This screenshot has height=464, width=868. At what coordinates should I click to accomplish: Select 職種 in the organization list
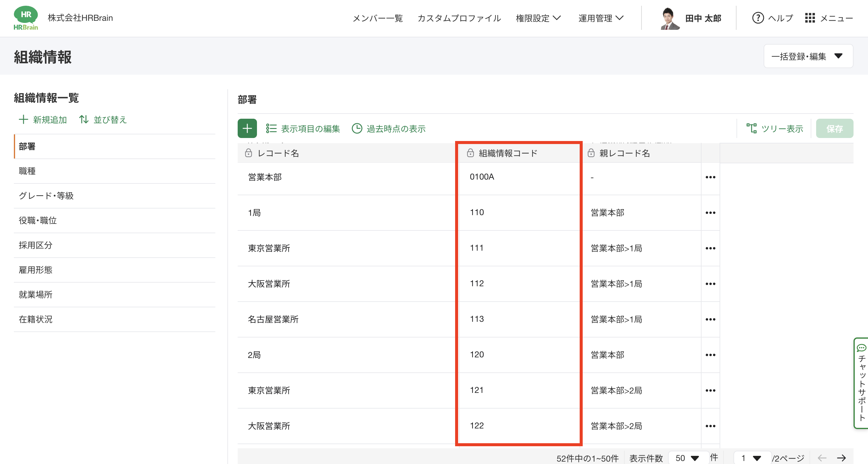(x=27, y=171)
